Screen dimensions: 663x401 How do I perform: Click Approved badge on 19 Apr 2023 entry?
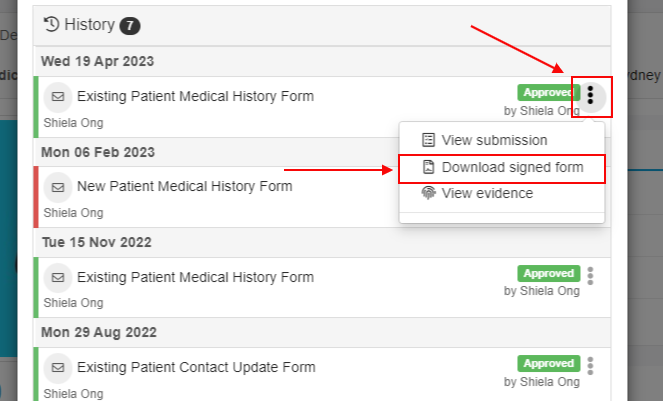(x=546, y=92)
